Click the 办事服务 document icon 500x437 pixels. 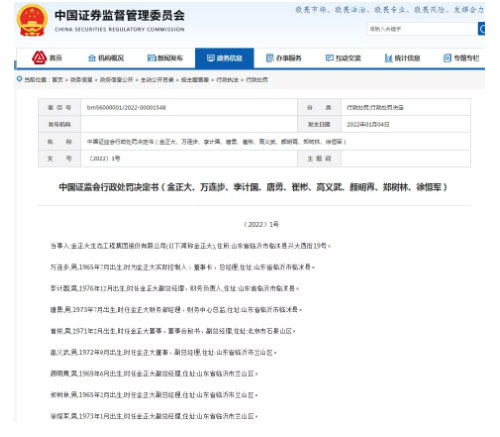click(270, 58)
